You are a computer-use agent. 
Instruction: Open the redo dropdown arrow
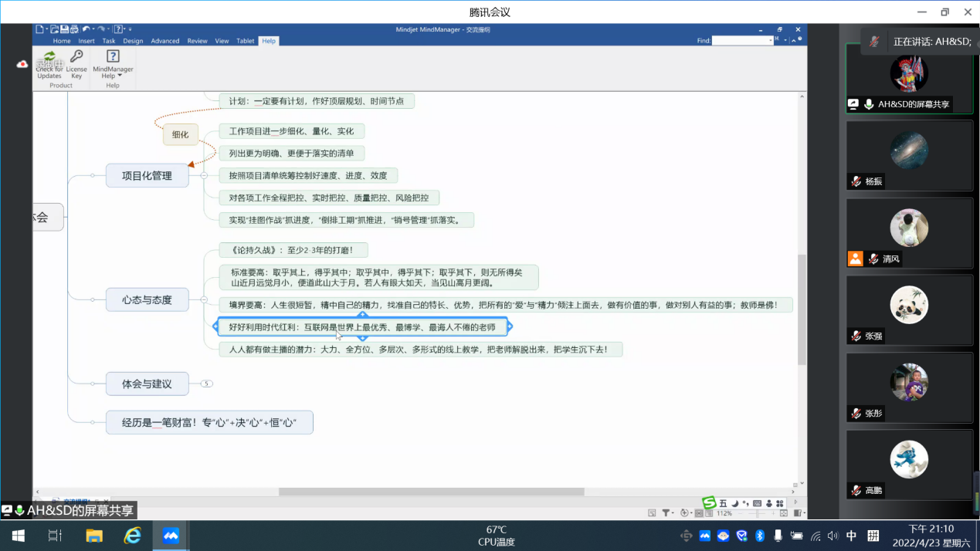point(108,29)
